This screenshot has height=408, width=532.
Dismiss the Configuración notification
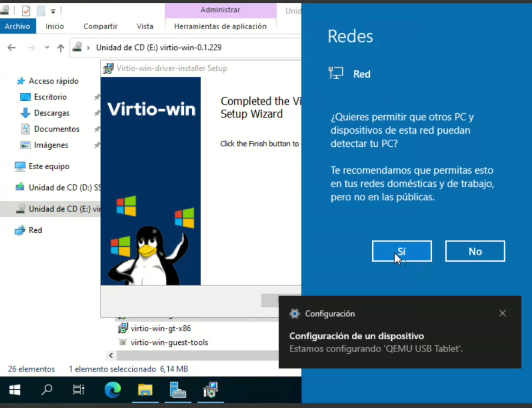[x=502, y=313]
